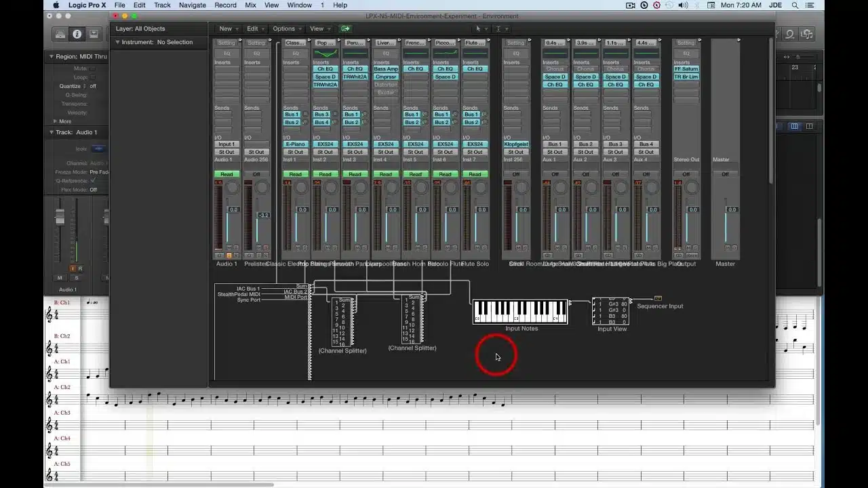The height and width of the screenshot is (488, 868).
Task: Mute the Master channel strip
Action: point(728,247)
